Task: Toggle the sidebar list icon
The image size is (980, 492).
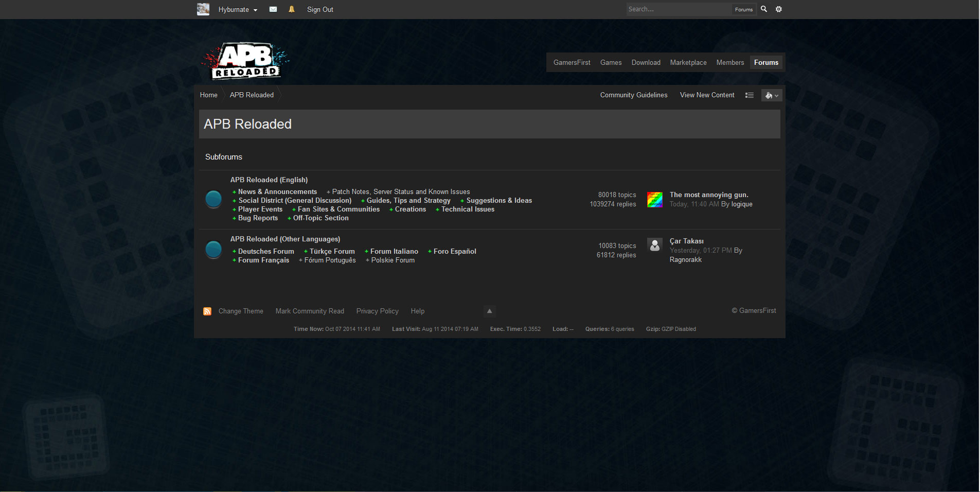Action: pos(750,95)
